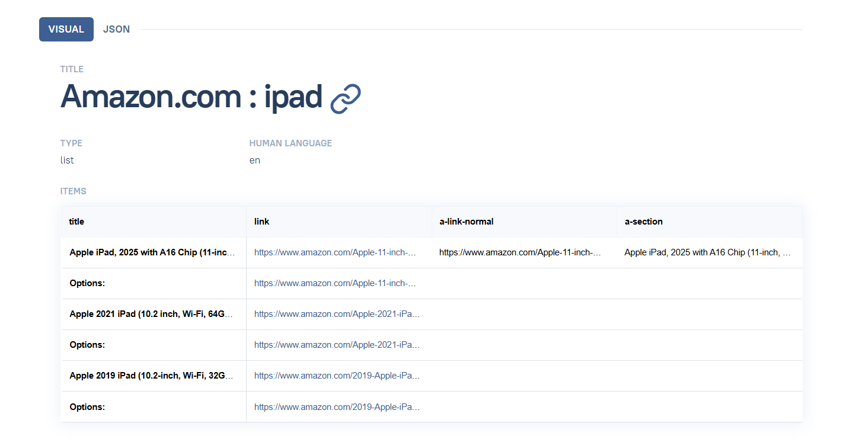Open the a-link-normal URL for Apple 11-inch iPad
The width and height of the screenshot is (868, 439).
(520, 252)
